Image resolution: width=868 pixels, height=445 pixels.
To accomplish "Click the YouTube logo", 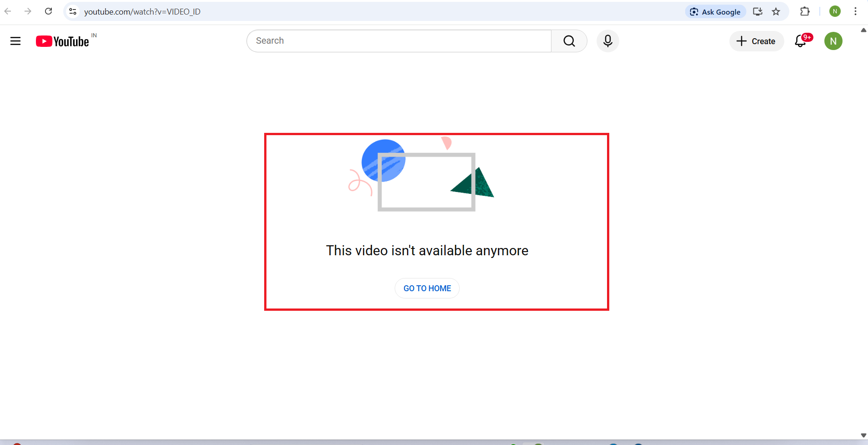I will (x=63, y=41).
